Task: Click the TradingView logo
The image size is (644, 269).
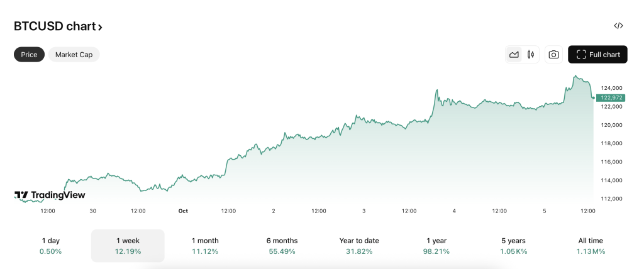Action: click(x=50, y=195)
